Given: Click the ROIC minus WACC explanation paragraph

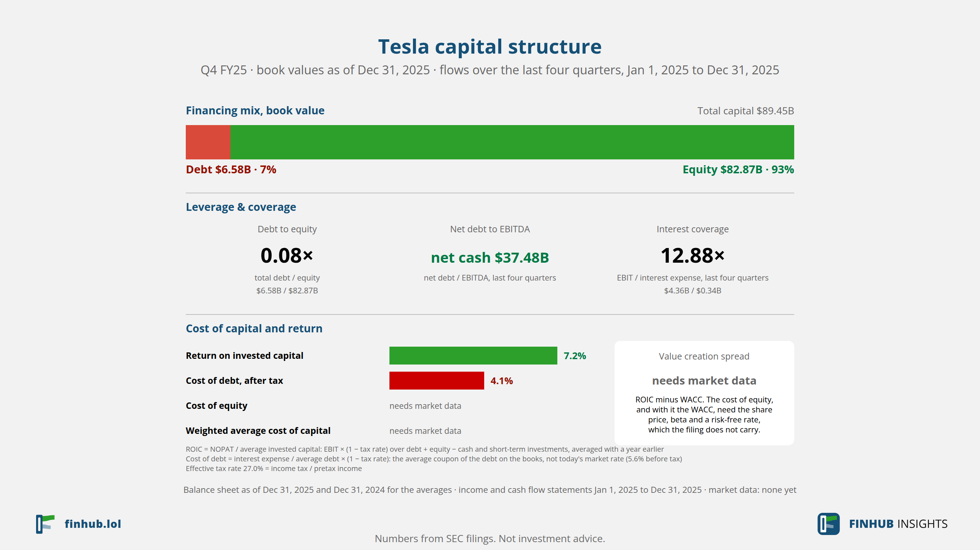Looking at the screenshot, I should (704, 415).
